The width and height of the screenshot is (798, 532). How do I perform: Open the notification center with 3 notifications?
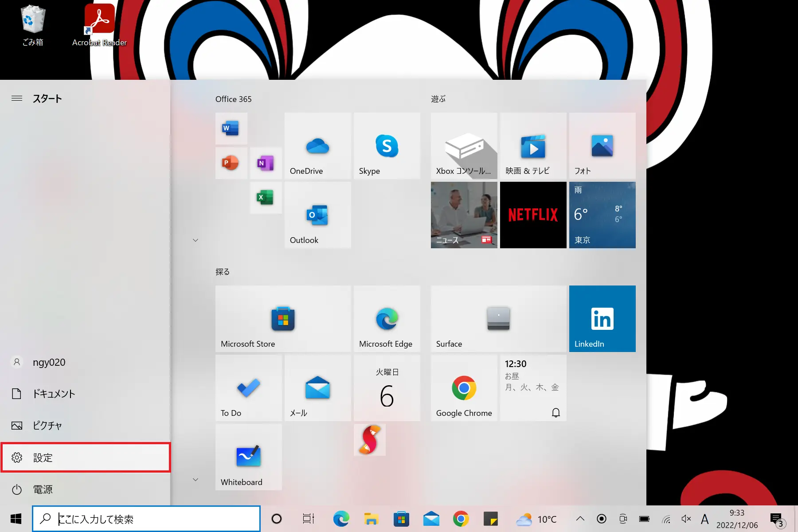point(778,519)
